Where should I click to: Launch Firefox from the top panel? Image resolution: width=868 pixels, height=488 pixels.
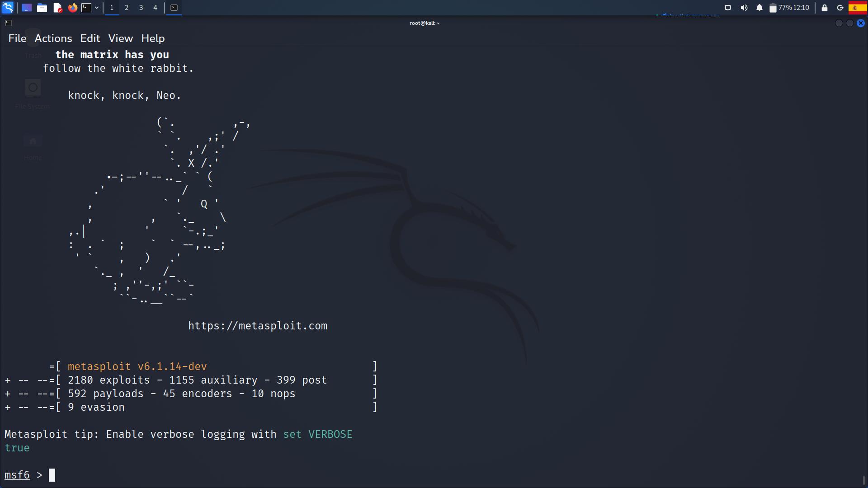[x=73, y=8]
